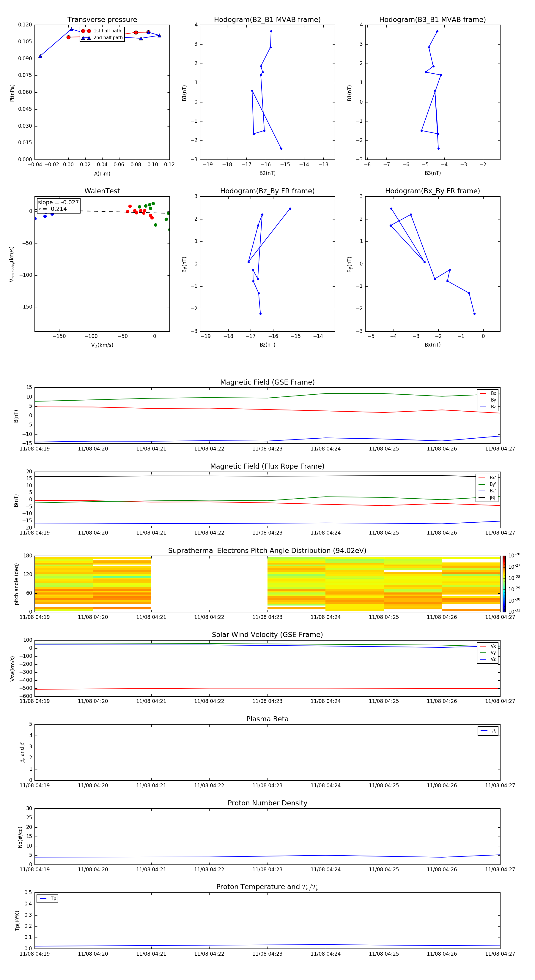
Task: Click the "Tp(10^6K)" y-axis label
Action: pos(17,921)
